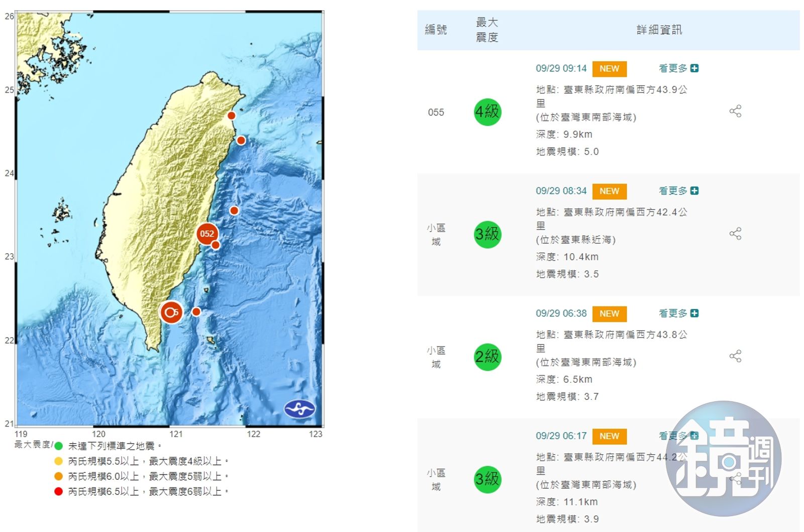Click share icon for 08:34 earthquake
Image resolution: width=804 pixels, height=532 pixels.
(735, 234)
